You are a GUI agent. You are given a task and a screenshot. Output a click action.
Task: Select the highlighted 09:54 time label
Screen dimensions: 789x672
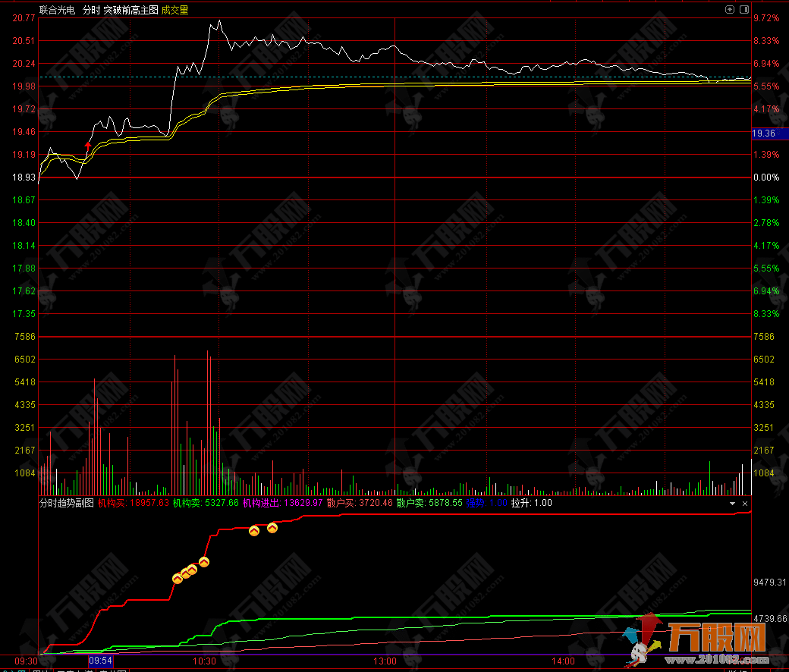pyautogui.click(x=101, y=661)
